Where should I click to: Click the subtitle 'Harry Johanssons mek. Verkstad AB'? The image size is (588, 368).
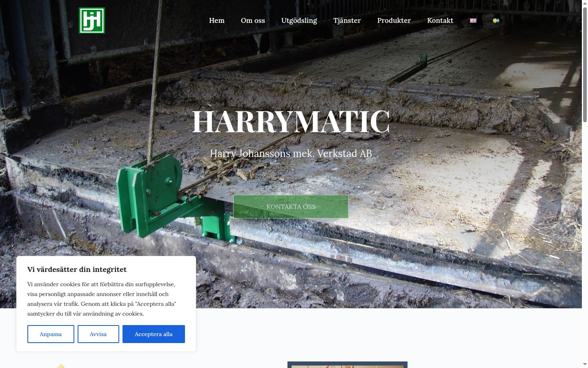(291, 153)
